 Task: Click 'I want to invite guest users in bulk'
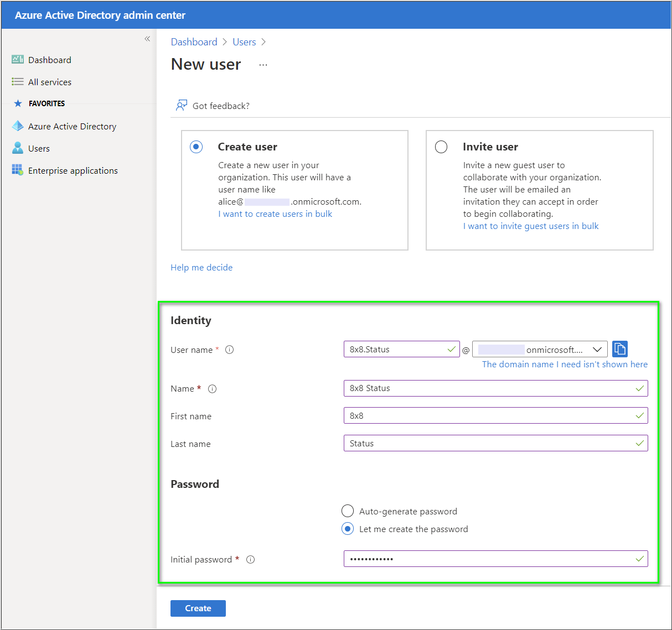coord(531,226)
